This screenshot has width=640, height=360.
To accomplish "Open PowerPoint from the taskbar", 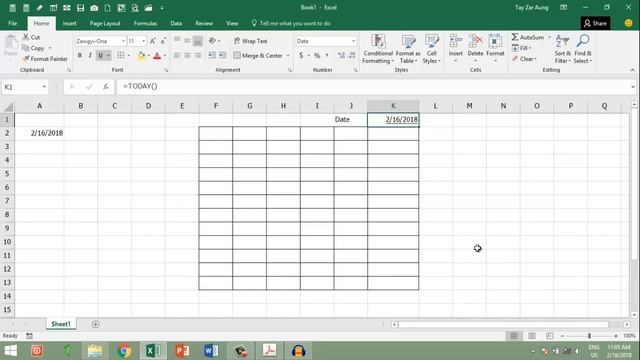I will [x=182, y=351].
